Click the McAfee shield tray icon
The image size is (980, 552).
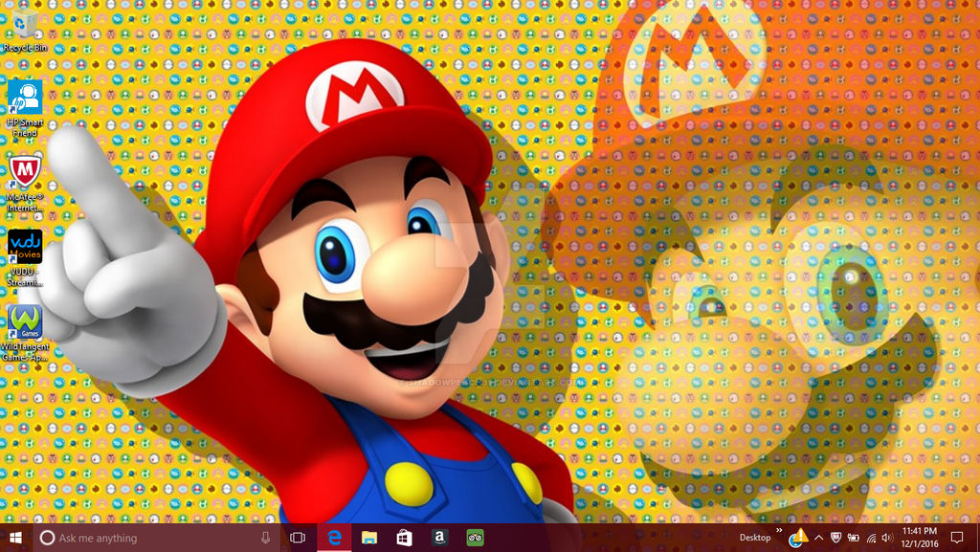pos(836,538)
